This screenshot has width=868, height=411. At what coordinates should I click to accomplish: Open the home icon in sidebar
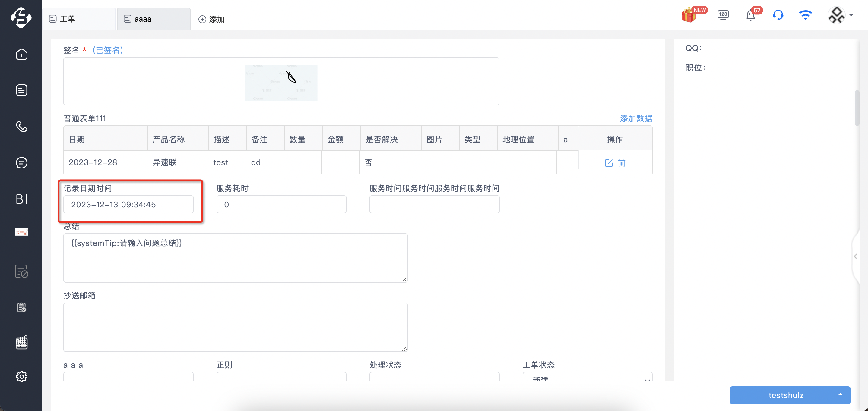click(x=22, y=54)
